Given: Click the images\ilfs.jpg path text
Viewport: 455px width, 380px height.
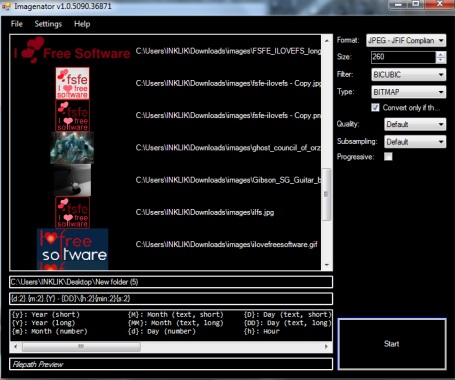Looking at the screenshot, I should (x=205, y=212).
